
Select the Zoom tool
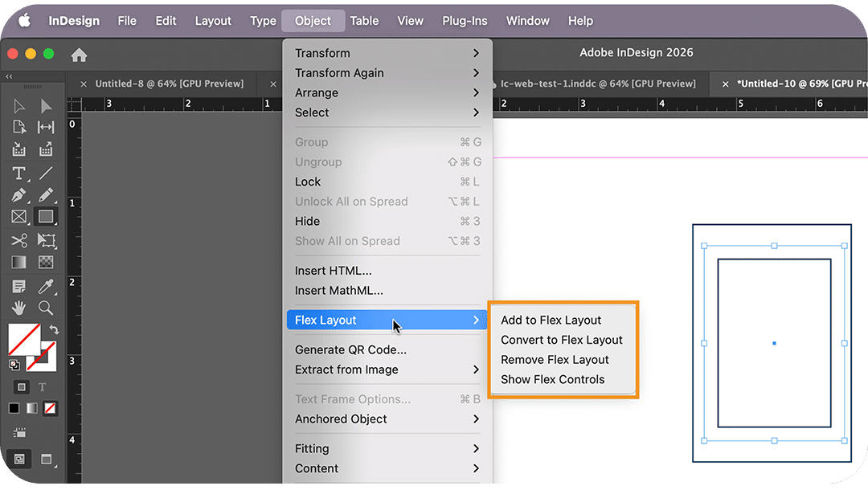tap(46, 308)
